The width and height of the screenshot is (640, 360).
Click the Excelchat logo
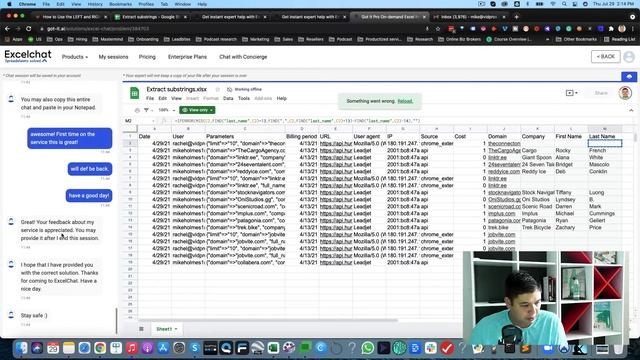click(28, 56)
